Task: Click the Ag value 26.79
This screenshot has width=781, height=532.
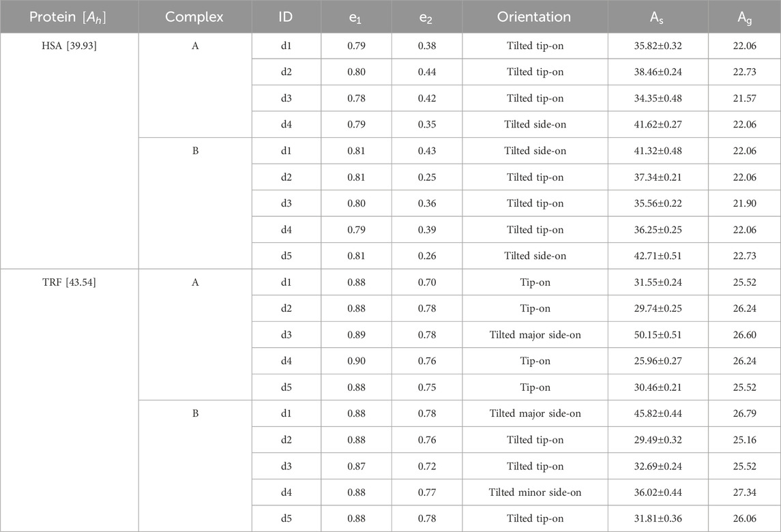Action: [745, 413]
